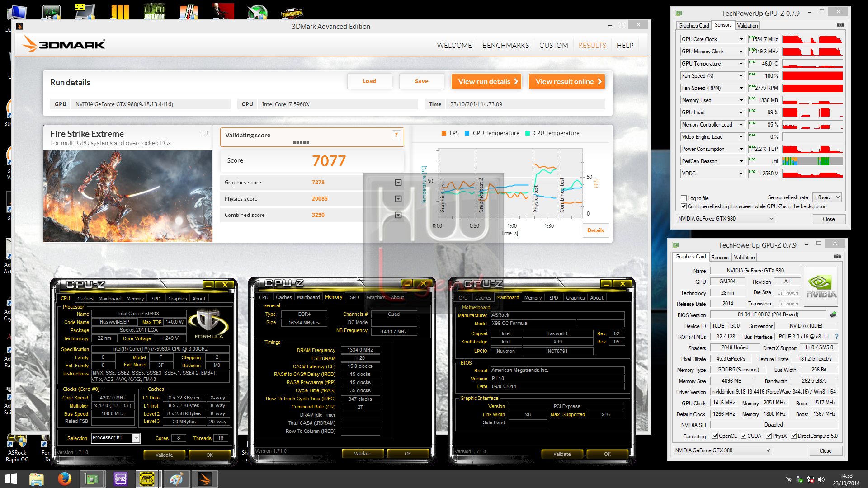This screenshot has height=488, width=868.
Task: Click Validate in the Memory CPU-Z window
Action: click(x=363, y=454)
